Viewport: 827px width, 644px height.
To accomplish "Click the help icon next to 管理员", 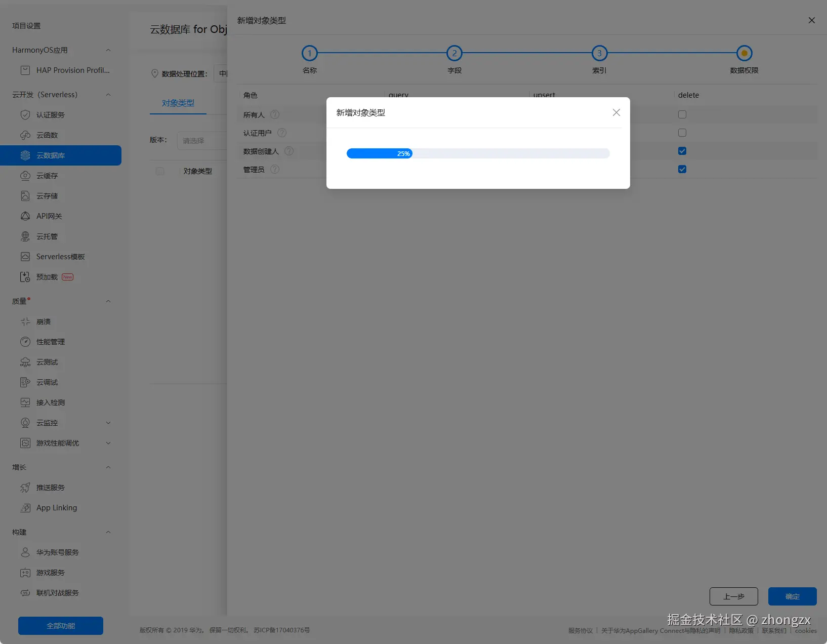I will [x=275, y=169].
